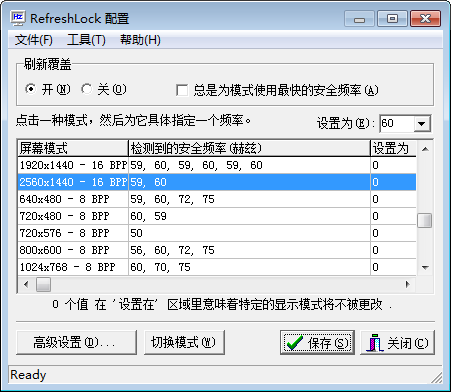451x392 pixels.
Task: Enable 总是为模式使用最快的安全频率 checkbox
Action: 182,90
